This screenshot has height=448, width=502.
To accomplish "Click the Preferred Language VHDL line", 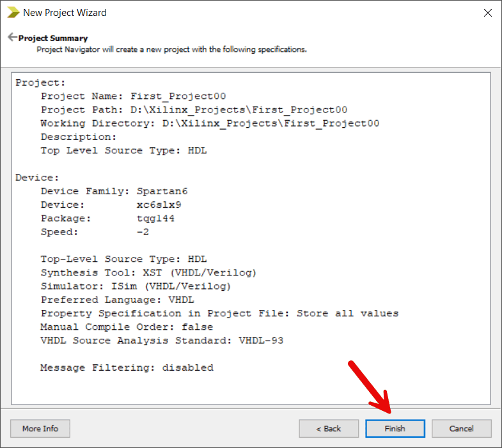I will pyautogui.click(x=117, y=300).
